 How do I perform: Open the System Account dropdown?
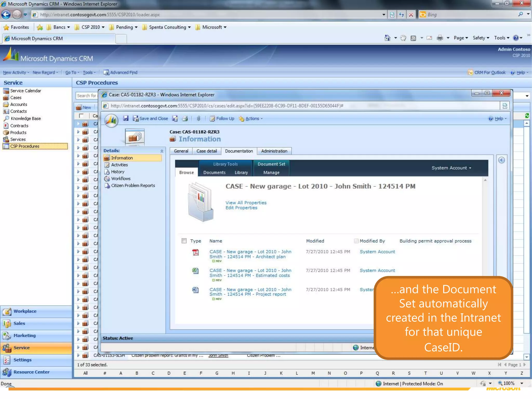pyautogui.click(x=451, y=168)
